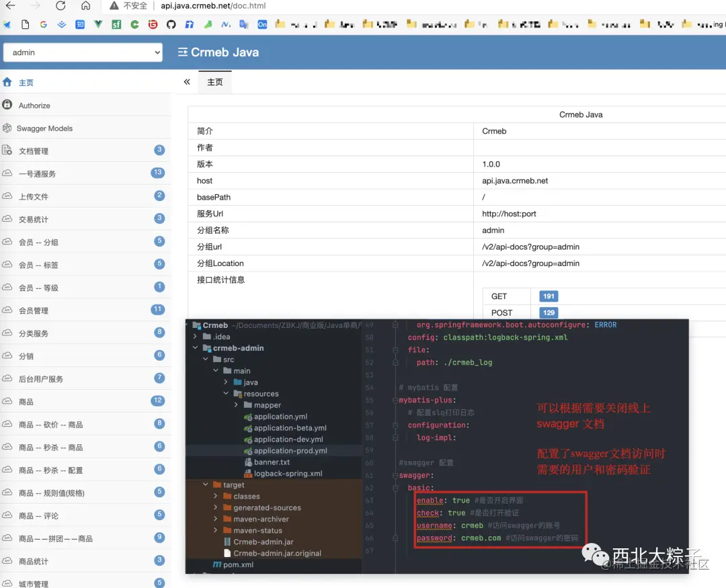This screenshot has width=726, height=588.
Task: Open the 城市管理 menu group
Action: 85,583
